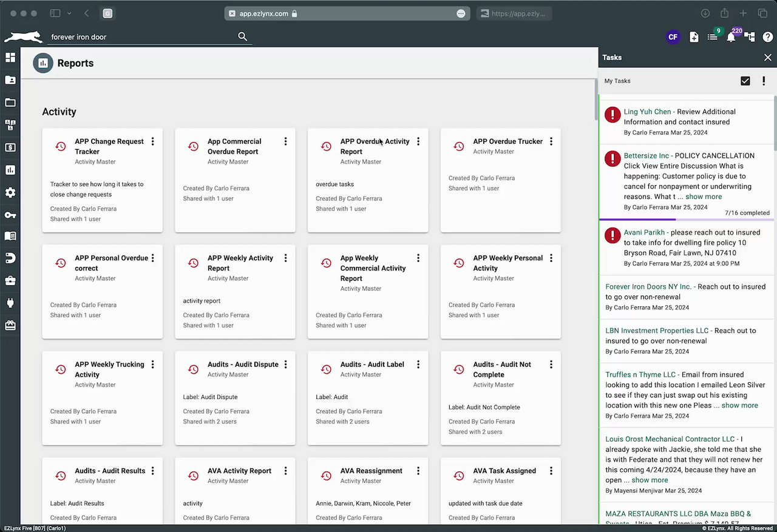777x532 pixels.
Task: Toggle the My Tasks completed checkbox
Action: click(x=745, y=81)
